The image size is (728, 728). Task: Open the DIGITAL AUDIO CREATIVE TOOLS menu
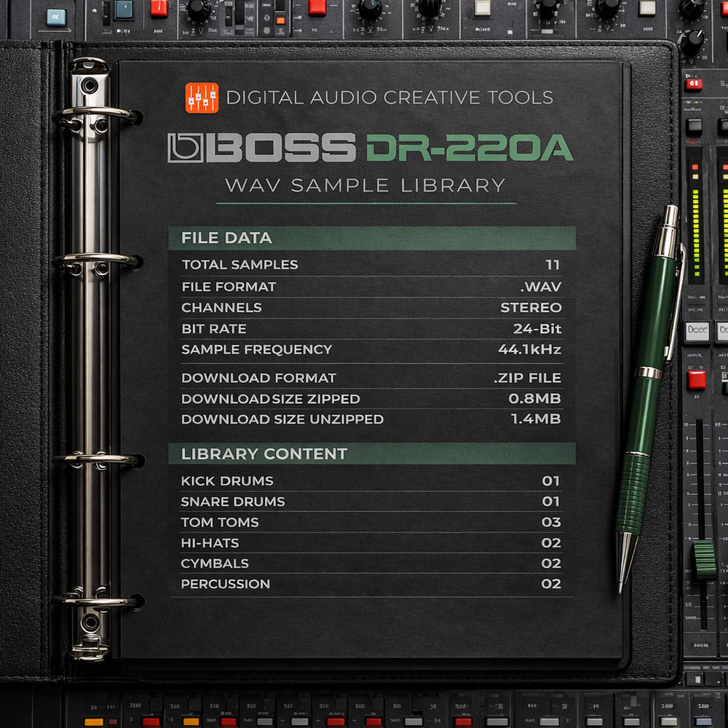(x=392, y=97)
